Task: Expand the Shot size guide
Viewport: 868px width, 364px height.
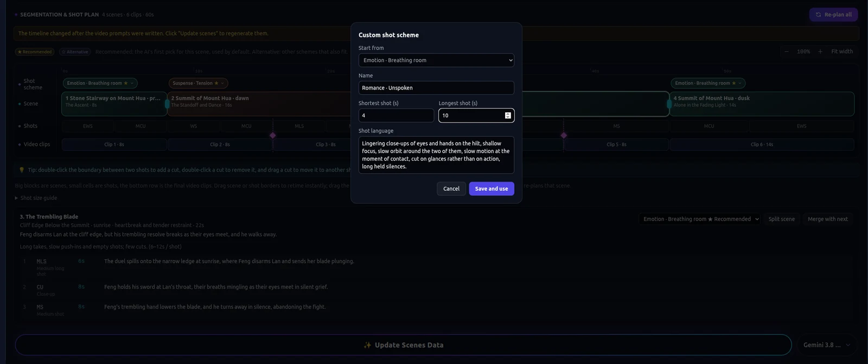Action: click(36, 198)
